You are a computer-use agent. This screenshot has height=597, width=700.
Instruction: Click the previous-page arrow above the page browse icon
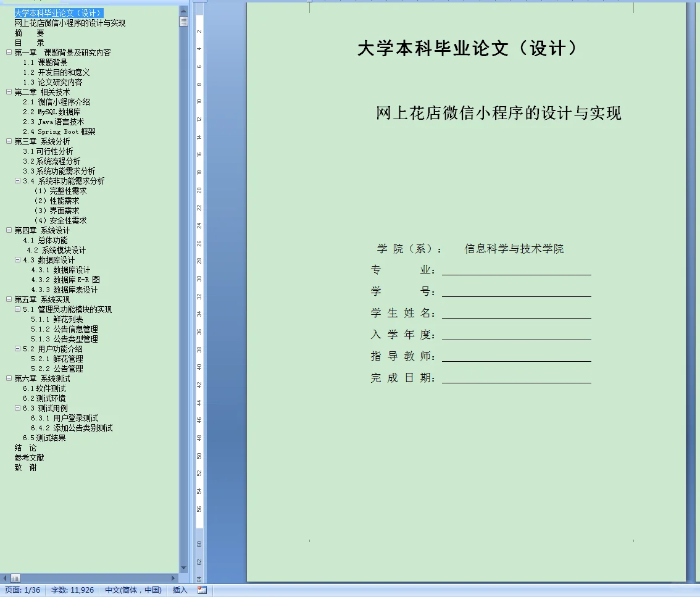[x=183, y=10]
